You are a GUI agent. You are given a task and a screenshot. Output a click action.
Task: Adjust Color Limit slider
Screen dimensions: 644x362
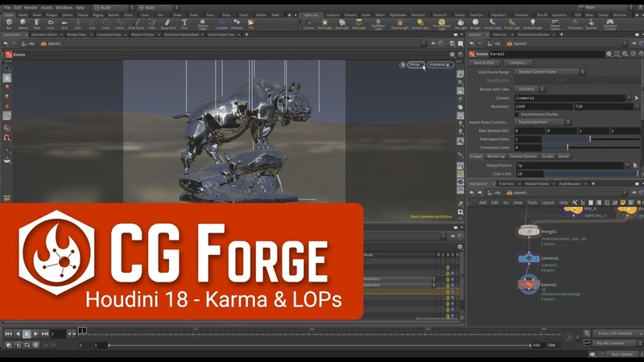(592, 174)
